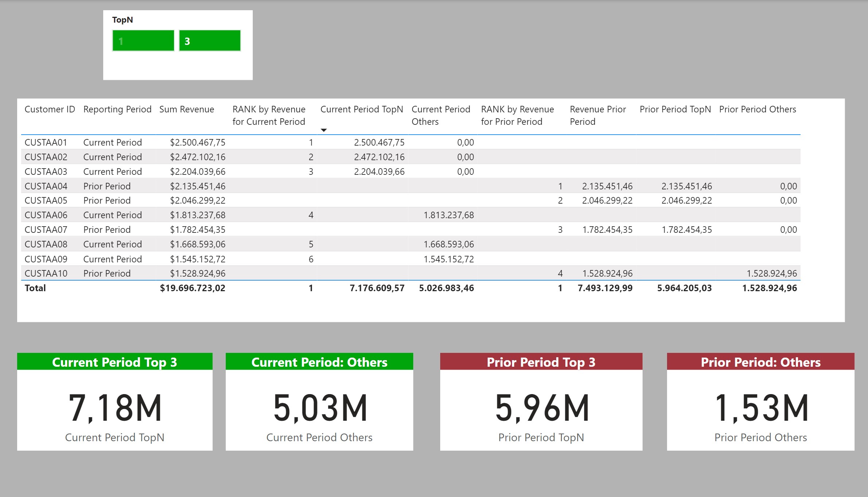
Task: Click the Current Period Others column header
Action: click(441, 115)
